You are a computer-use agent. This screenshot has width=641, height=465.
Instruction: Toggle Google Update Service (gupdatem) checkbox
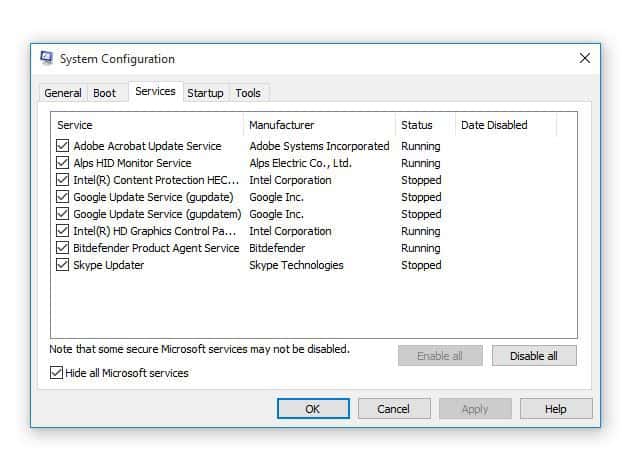(x=62, y=213)
